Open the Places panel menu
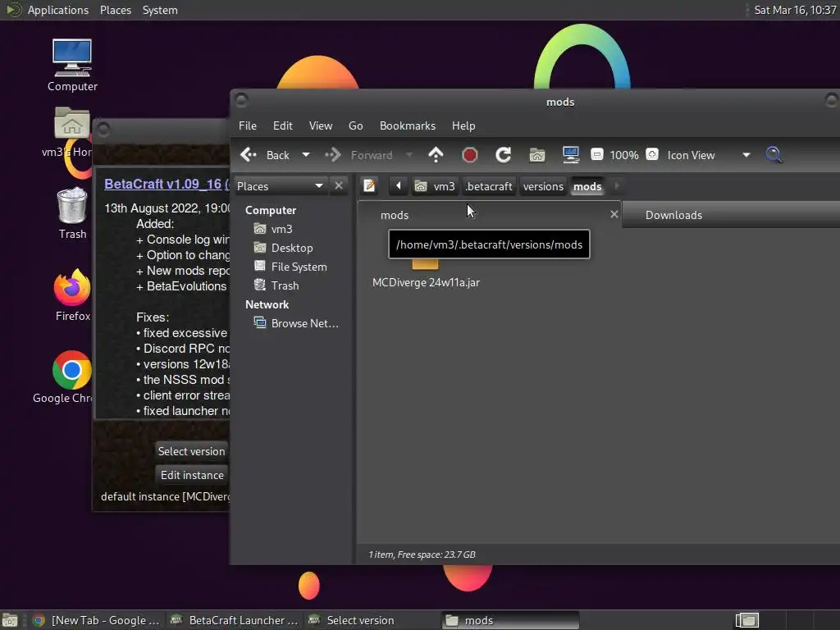840x630 pixels. (x=115, y=10)
